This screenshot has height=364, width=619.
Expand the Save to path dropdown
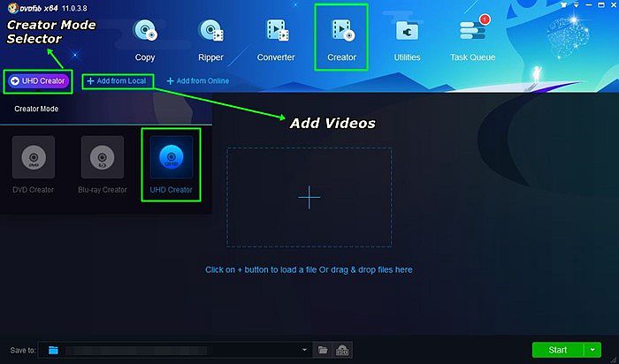point(305,351)
